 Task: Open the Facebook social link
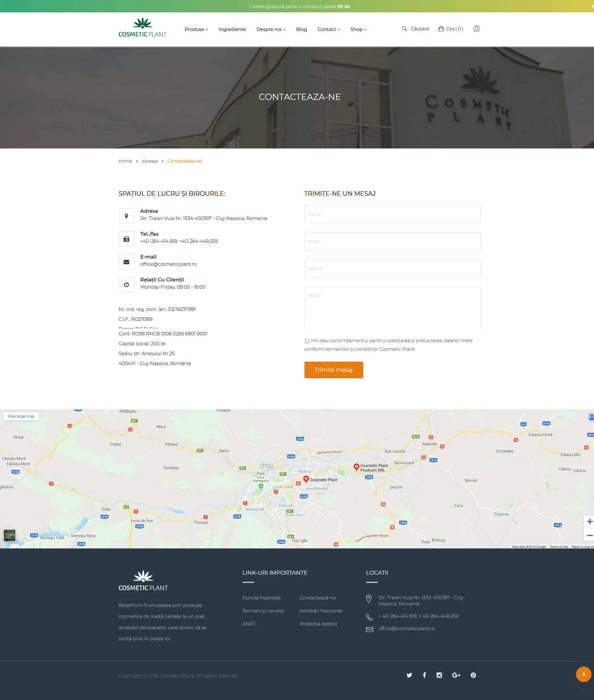424,675
